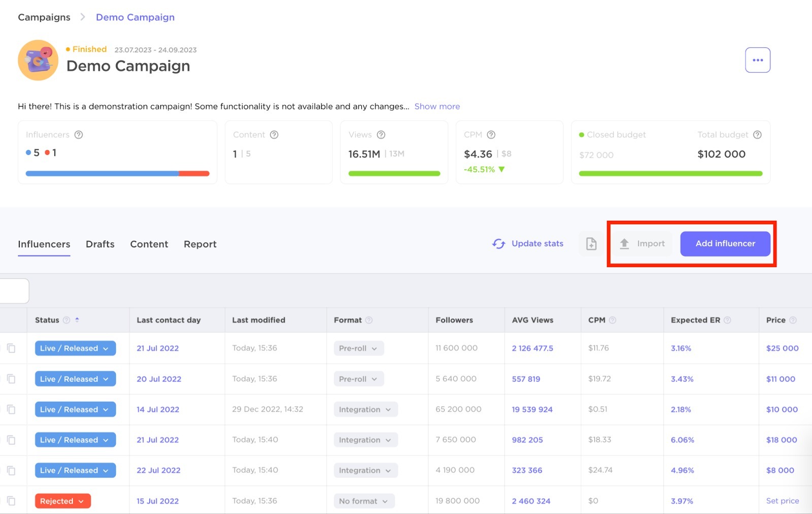Click the CPM column header help icon
Screen dimensions: 812x514
coord(613,320)
